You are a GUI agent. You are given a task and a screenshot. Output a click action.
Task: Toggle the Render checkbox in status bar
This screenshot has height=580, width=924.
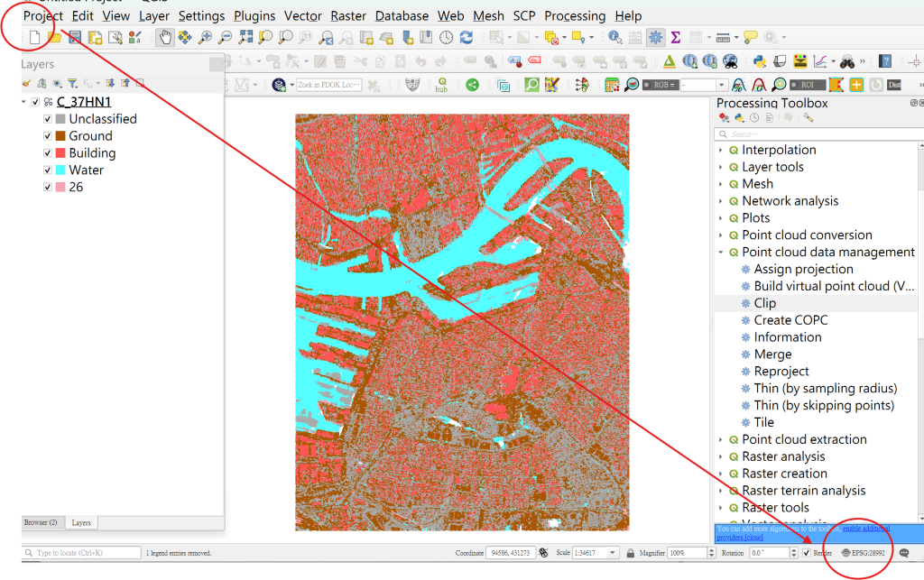pos(806,553)
